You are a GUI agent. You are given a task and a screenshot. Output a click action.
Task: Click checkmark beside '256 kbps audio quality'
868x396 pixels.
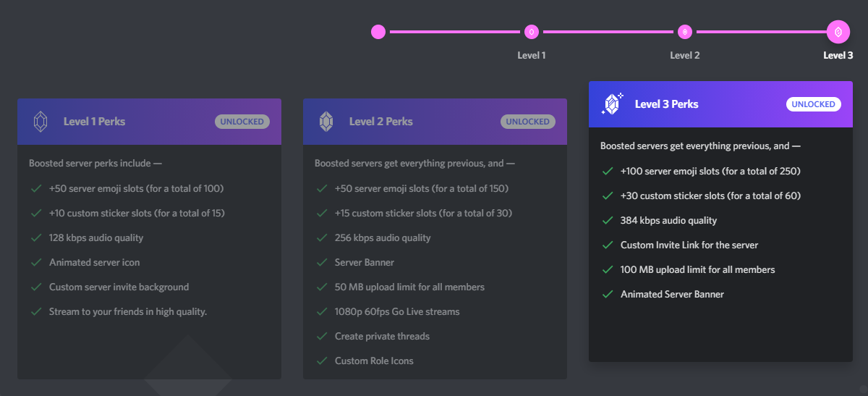pos(321,237)
